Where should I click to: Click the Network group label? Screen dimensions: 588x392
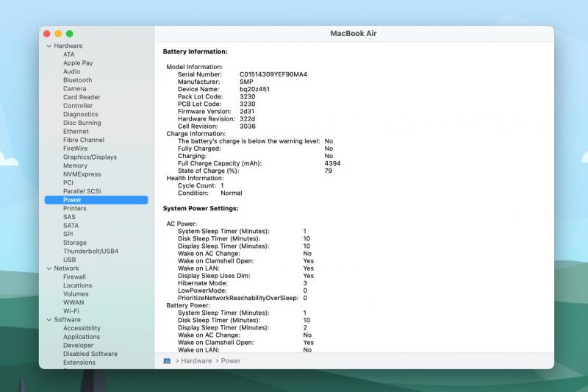click(66, 268)
